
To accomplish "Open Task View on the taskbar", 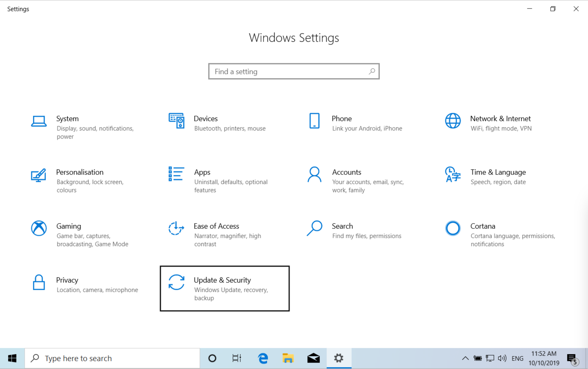I will [x=237, y=358].
